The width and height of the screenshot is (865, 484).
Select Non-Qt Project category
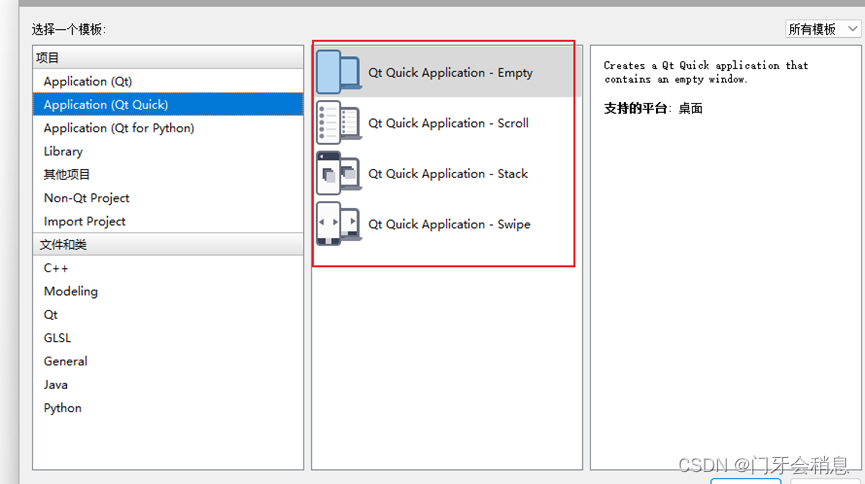pyautogui.click(x=168, y=198)
